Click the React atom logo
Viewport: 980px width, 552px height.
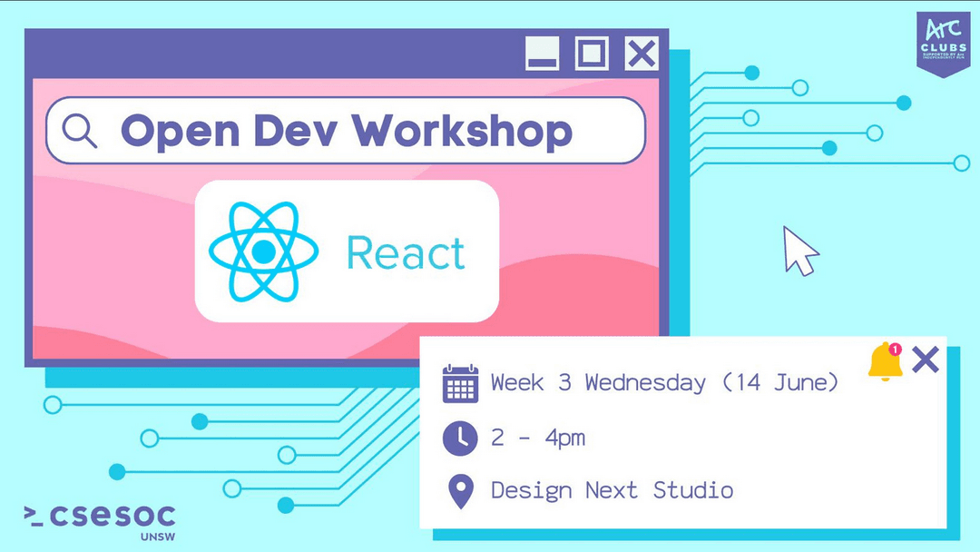(x=263, y=251)
